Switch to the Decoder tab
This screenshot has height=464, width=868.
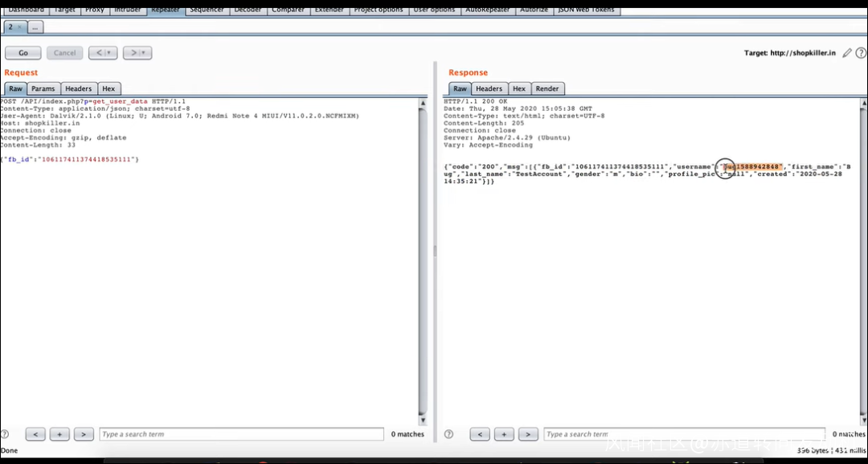click(x=248, y=10)
